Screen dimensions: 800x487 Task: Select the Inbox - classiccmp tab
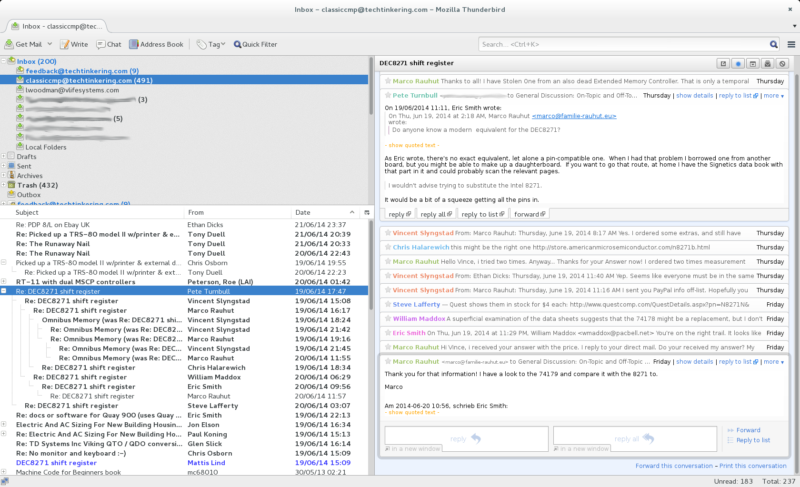point(56,26)
